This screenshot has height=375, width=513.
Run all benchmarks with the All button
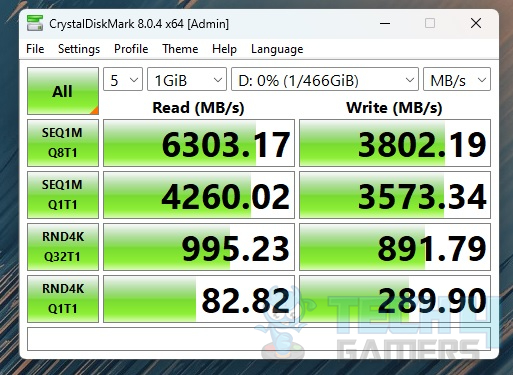63,91
